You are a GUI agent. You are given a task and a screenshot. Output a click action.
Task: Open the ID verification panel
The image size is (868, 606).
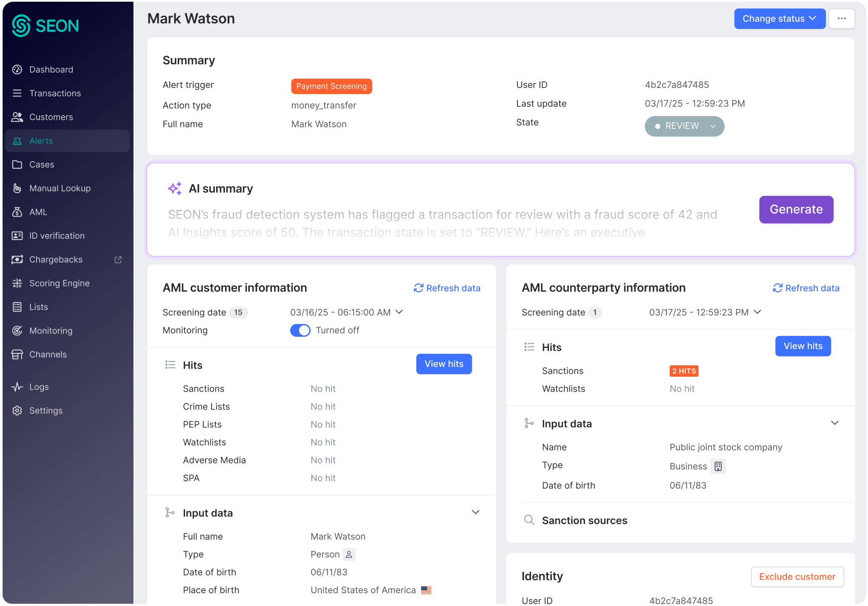pyautogui.click(x=57, y=236)
